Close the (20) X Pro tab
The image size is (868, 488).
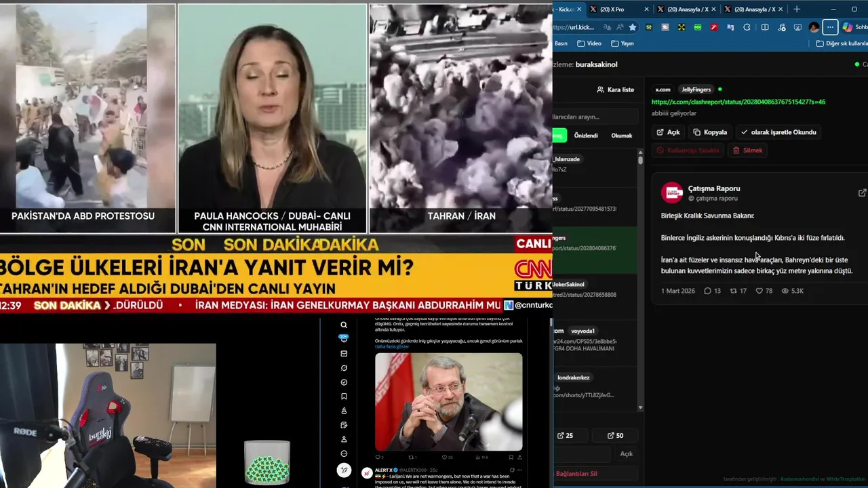coord(646,9)
